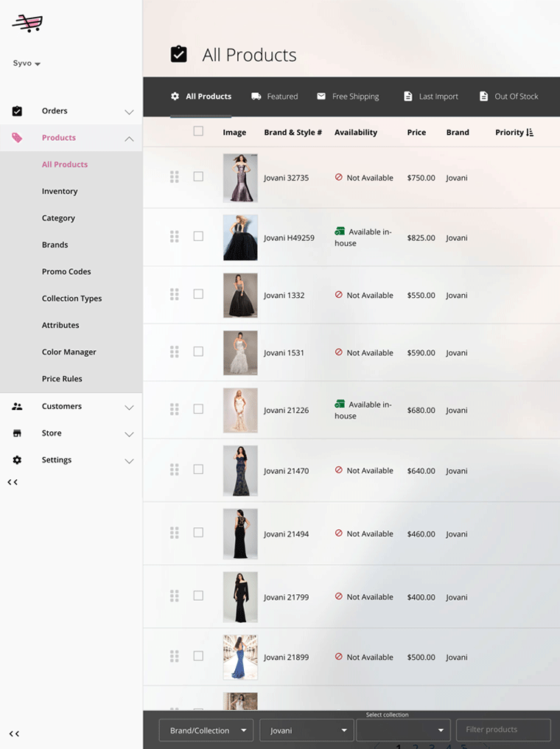This screenshot has height=749, width=560.
Task: Switch to the Out Of Stock tab
Action: 509,97
